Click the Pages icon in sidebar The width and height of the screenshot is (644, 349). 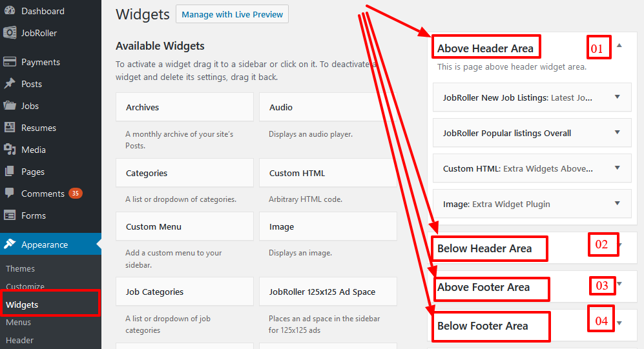[10, 172]
